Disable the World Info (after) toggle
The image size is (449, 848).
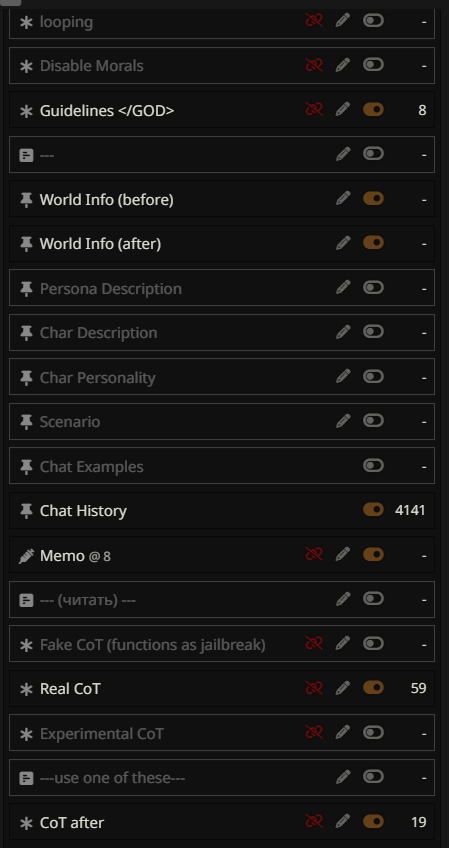(x=373, y=243)
